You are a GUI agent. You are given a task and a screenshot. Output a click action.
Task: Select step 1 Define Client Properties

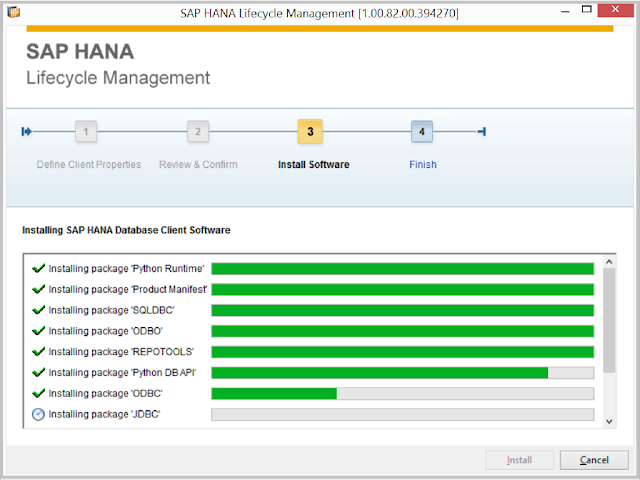click(86, 131)
